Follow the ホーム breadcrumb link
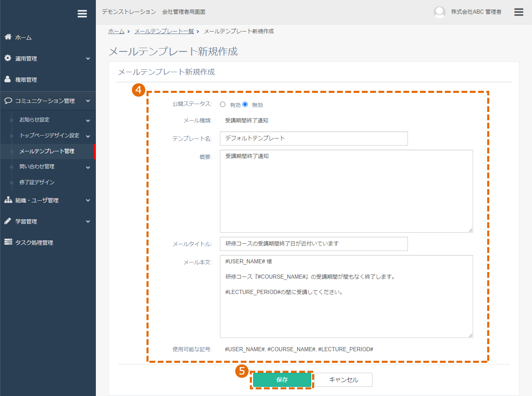Image resolution: width=532 pixels, height=396 pixels. point(116,32)
